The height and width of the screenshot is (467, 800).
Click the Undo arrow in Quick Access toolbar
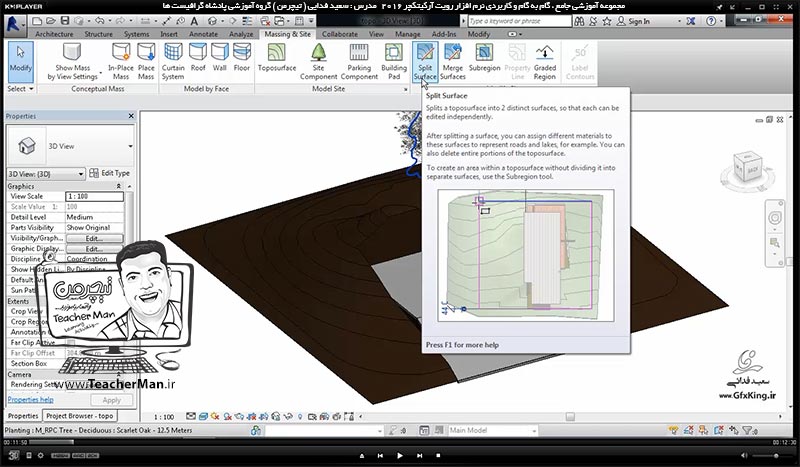point(99,21)
